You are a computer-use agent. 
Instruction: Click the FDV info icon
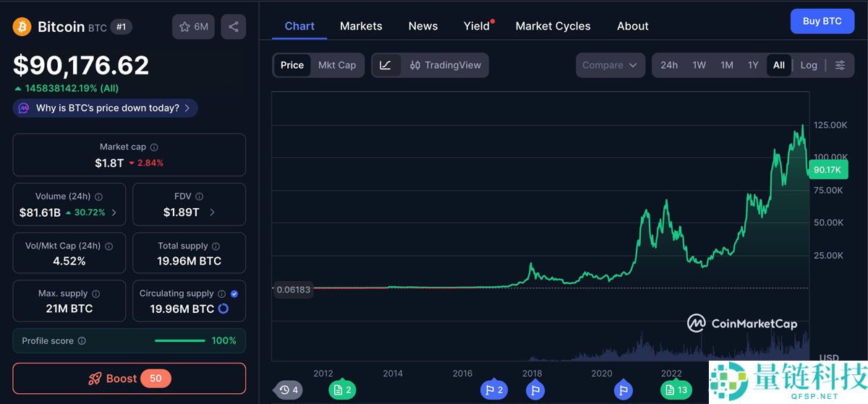(199, 197)
